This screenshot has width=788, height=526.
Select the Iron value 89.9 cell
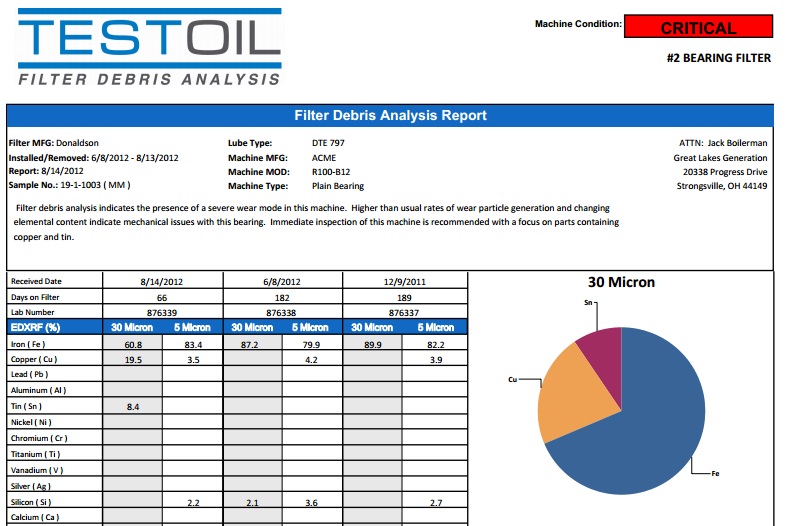click(372, 343)
